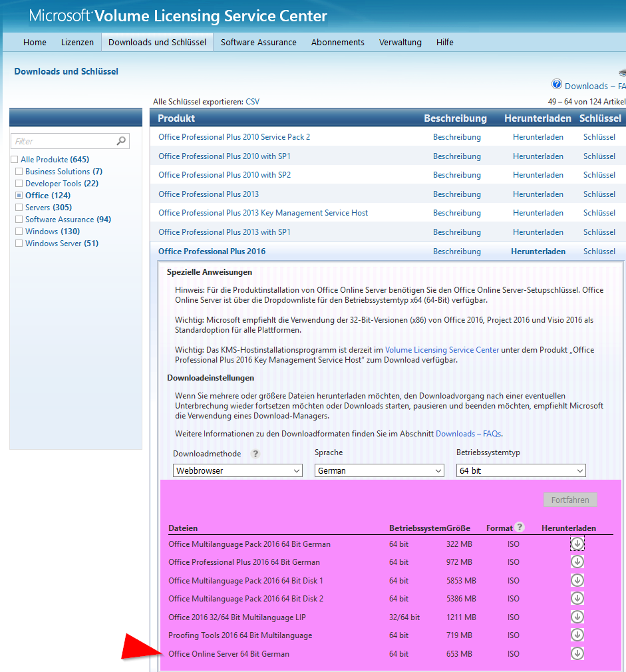
Task: Check the Servers (305) checkbox
Action: pyautogui.click(x=19, y=208)
